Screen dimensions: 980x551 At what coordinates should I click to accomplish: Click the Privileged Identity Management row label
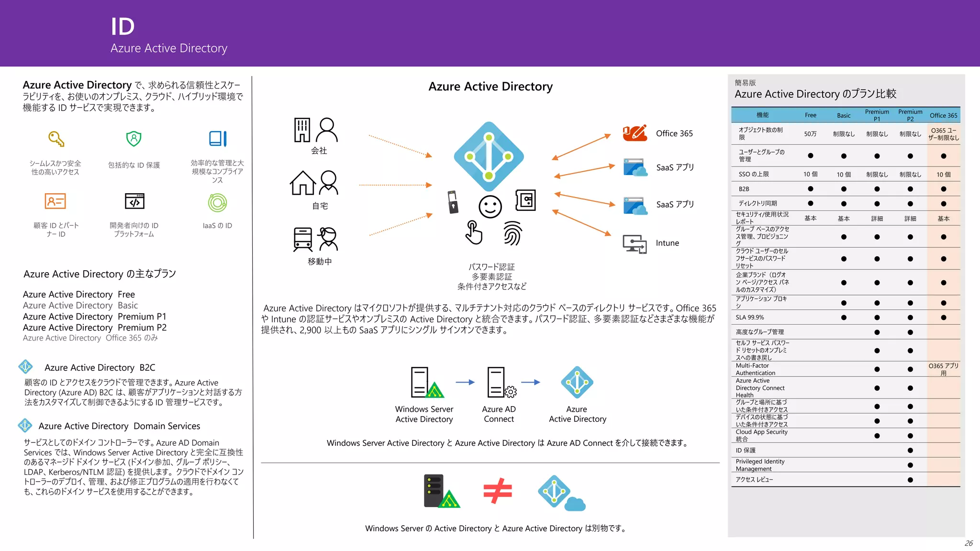tap(760, 465)
